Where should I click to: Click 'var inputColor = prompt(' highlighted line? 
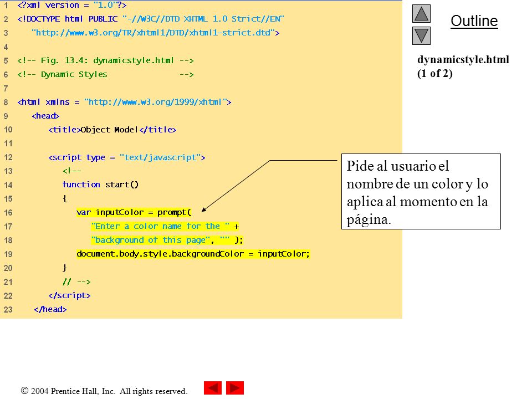click(134, 212)
